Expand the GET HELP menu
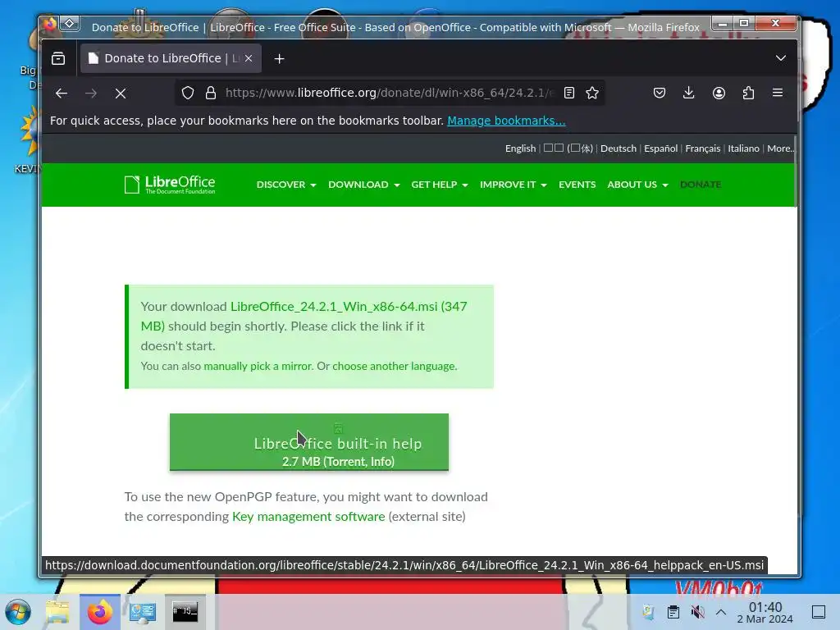Screen dimensions: 840x630 440,185
